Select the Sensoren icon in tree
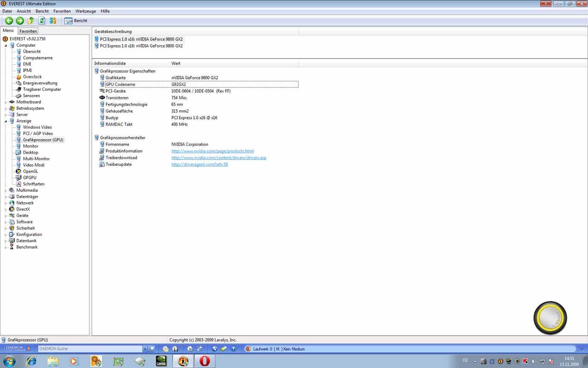Viewport: 588px width, 368px height. coord(18,96)
